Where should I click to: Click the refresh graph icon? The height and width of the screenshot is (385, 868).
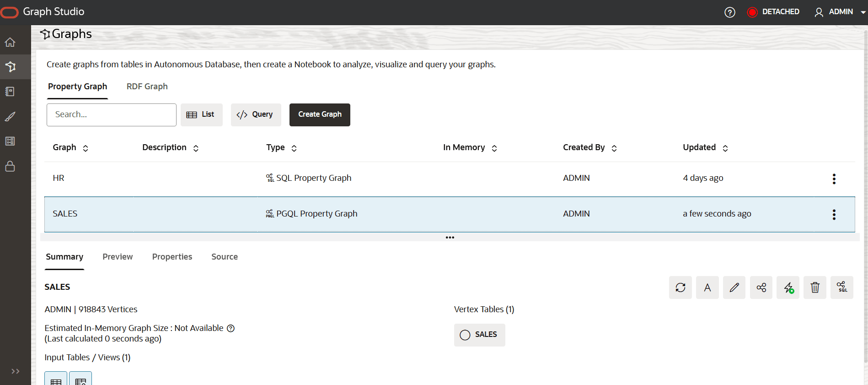(680, 287)
